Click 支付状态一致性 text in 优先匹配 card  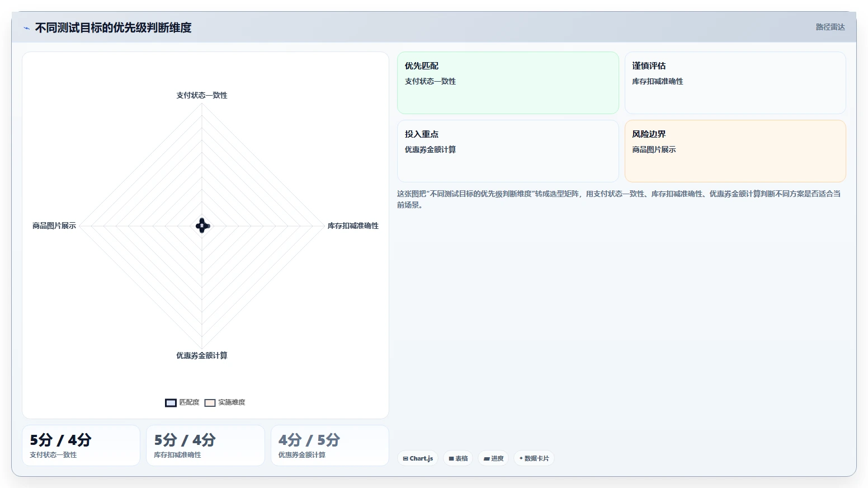coord(430,81)
